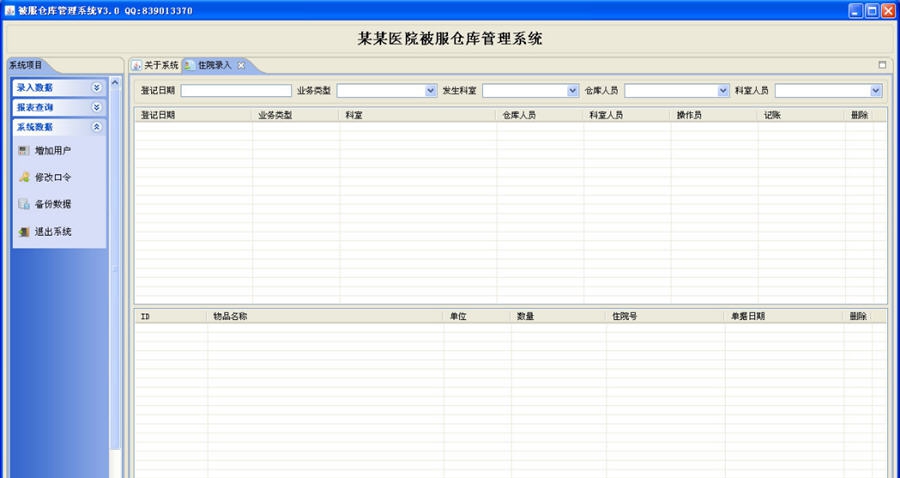This screenshot has height=478, width=900.
Task: Sort by the 登记日期 column header
Action: coord(193,115)
